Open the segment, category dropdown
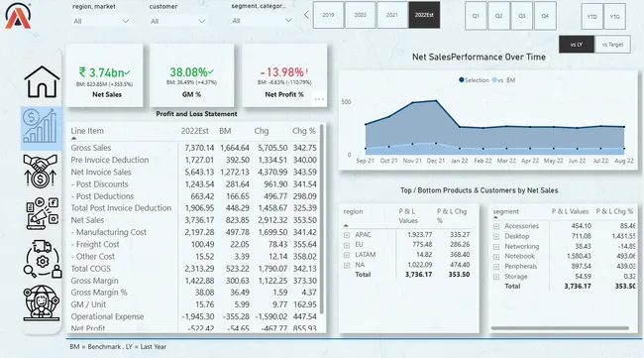 click(262, 21)
